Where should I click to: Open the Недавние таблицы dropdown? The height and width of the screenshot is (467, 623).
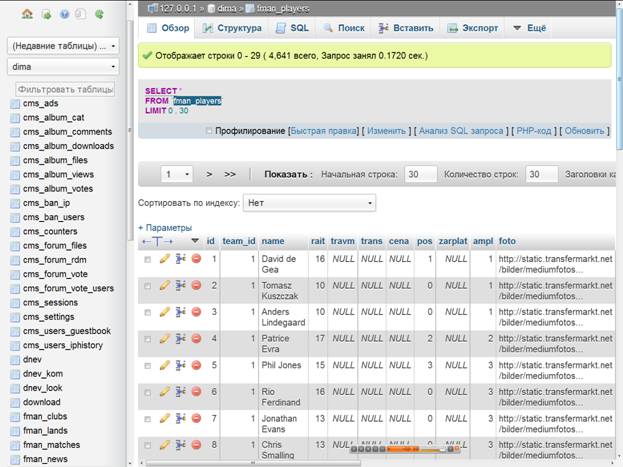[x=63, y=46]
